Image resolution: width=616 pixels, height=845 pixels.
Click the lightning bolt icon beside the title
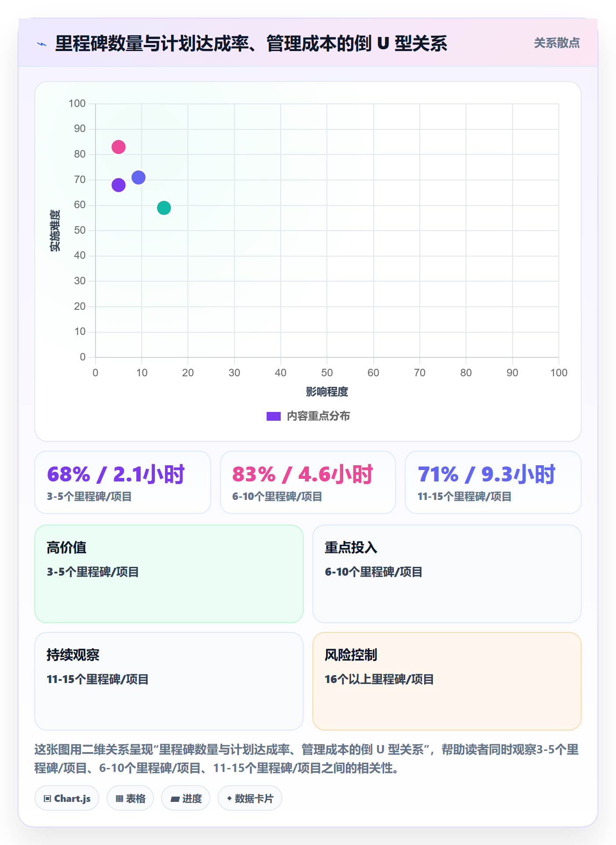pyautogui.click(x=42, y=44)
